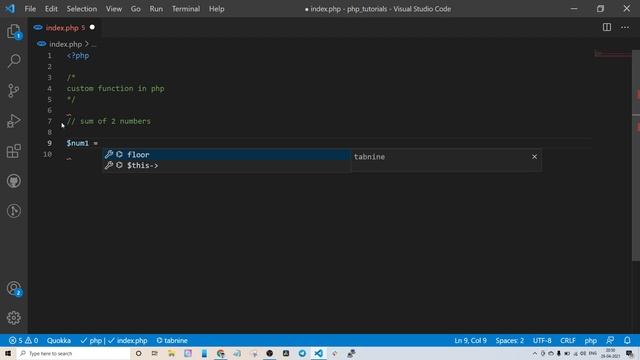Screen dimensions: 640x360
Task: Open the Selection menu
Action: [x=82, y=9]
